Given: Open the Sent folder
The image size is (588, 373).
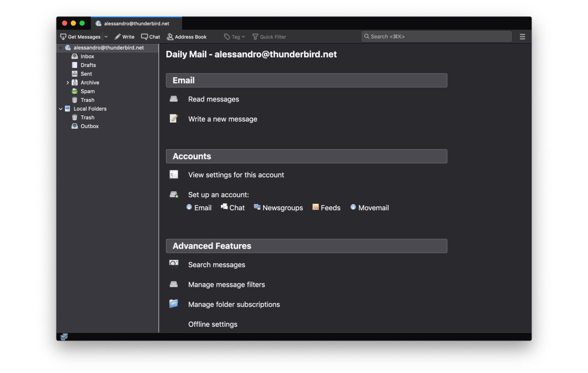Looking at the screenshot, I should (86, 74).
